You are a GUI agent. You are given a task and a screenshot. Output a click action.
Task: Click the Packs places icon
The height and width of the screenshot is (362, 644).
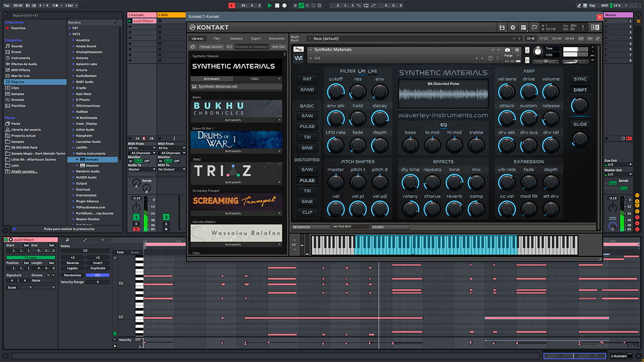tap(8, 123)
